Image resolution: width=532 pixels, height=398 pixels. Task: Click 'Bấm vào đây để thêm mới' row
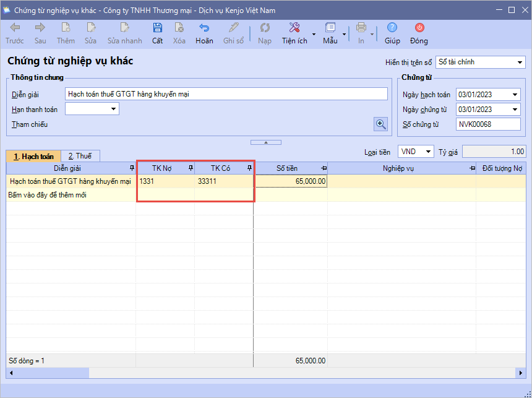(48, 195)
